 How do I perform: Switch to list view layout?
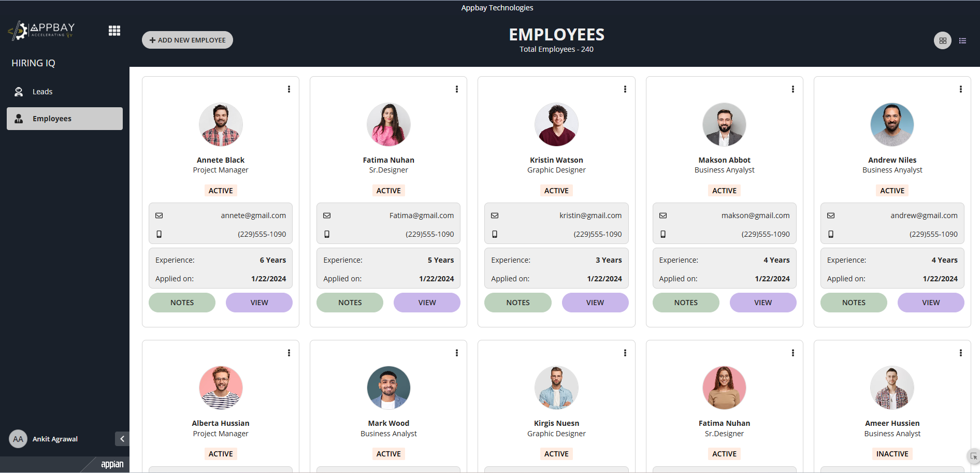(x=962, y=40)
